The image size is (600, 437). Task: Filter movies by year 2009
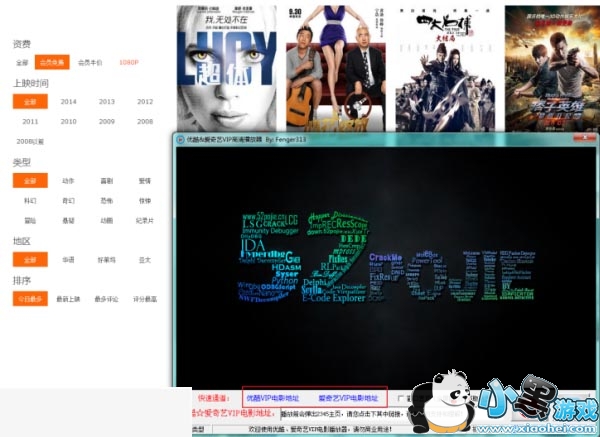coord(107,121)
